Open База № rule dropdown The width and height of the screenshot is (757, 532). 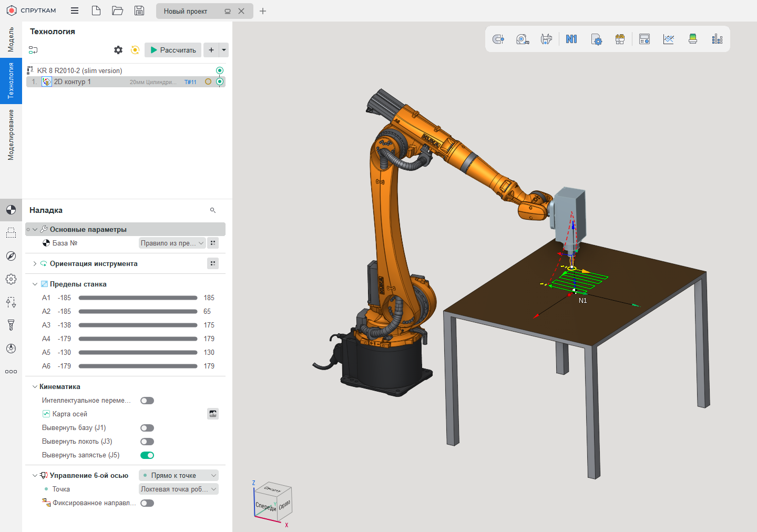(x=172, y=243)
